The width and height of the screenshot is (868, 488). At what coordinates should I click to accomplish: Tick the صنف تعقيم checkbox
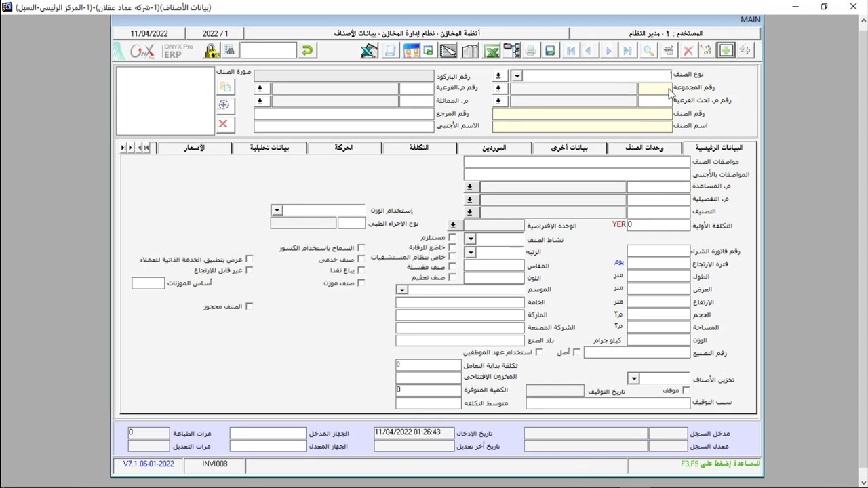[x=452, y=277]
